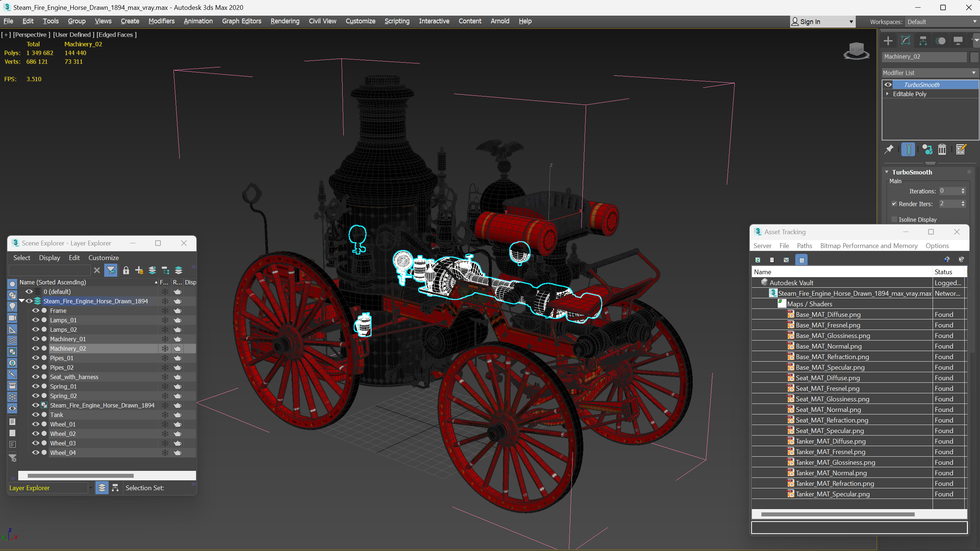Enable Isoline Display checkbox
The image size is (980, 551).
pyautogui.click(x=894, y=219)
